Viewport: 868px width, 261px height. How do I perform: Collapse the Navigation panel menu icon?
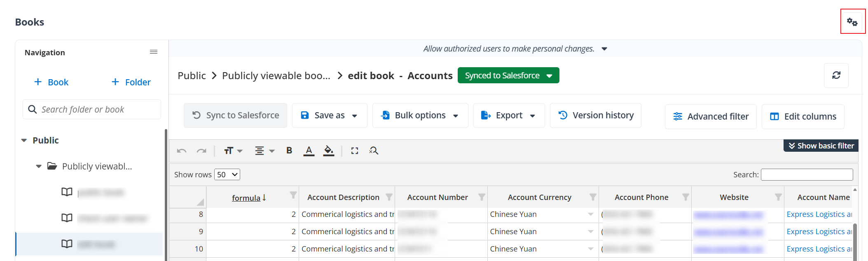coord(154,52)
